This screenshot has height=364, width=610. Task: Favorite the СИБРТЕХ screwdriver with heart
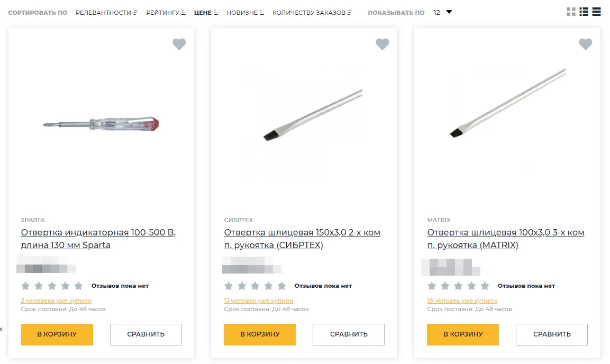click(x=383, y=44)
